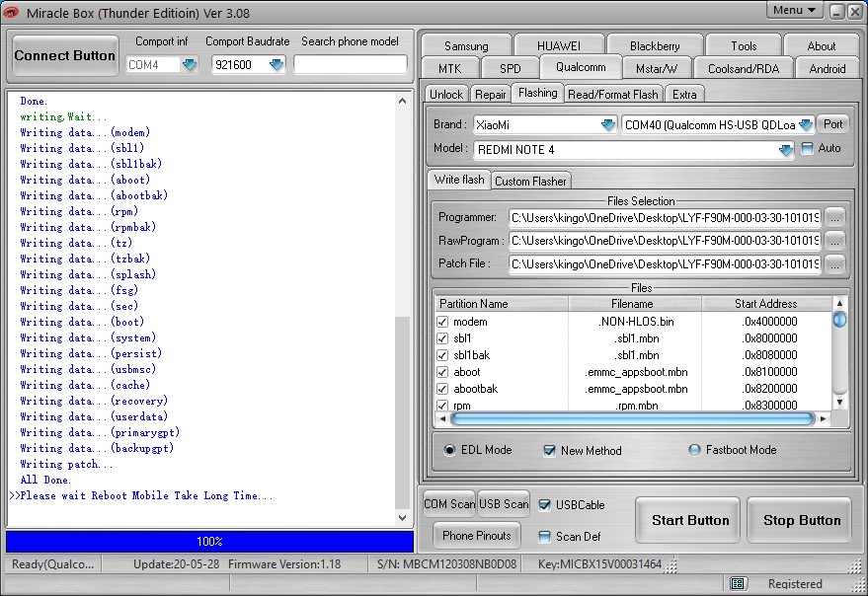Image resolution: width=868 pixels, height=596 pixels.
Task: Uncheck the sbl1 partition checkbox
Action: tap(442, 338)
